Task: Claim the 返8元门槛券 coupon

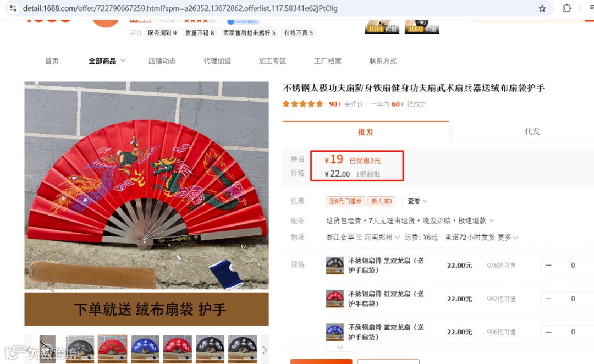Action: coord(345,201)
